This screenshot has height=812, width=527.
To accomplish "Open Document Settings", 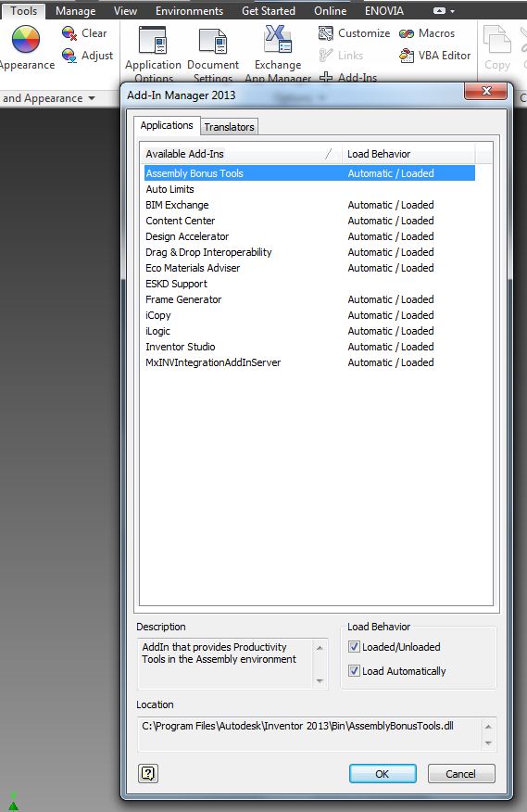I will click(x=213, y=54).
